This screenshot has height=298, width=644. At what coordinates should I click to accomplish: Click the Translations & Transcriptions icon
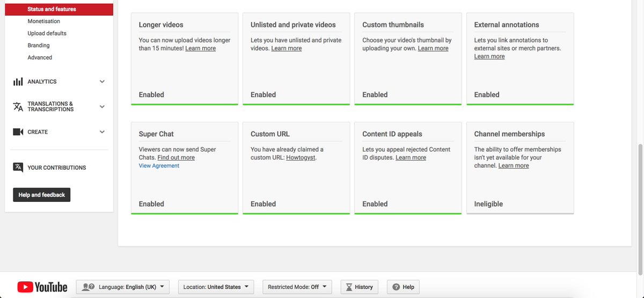pos(18,106)
